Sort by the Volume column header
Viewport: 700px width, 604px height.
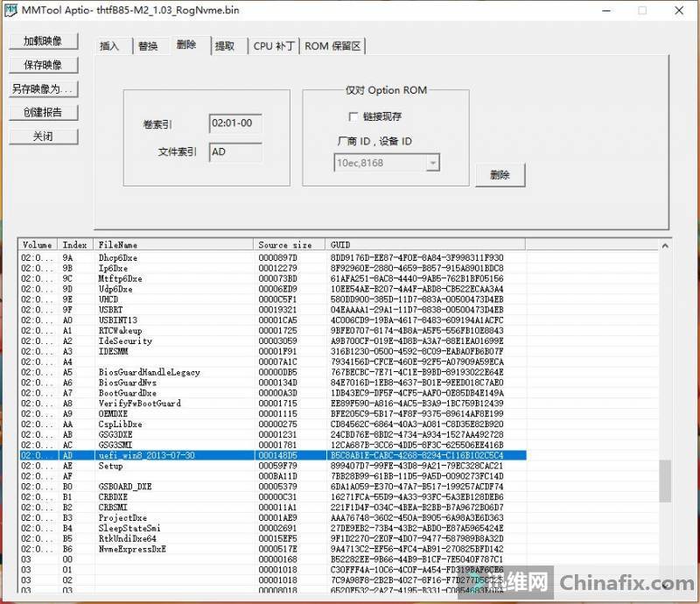pos(38,245)
